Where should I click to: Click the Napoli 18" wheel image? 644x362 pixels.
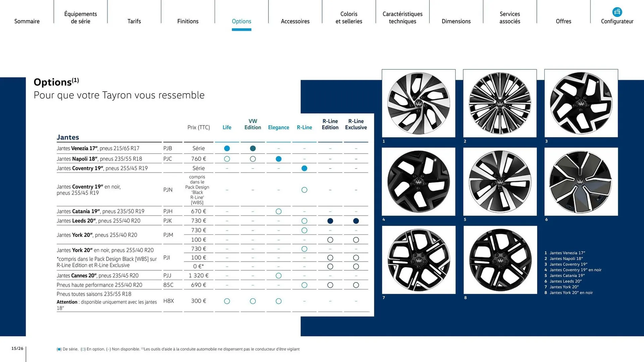tap(500, 103)
